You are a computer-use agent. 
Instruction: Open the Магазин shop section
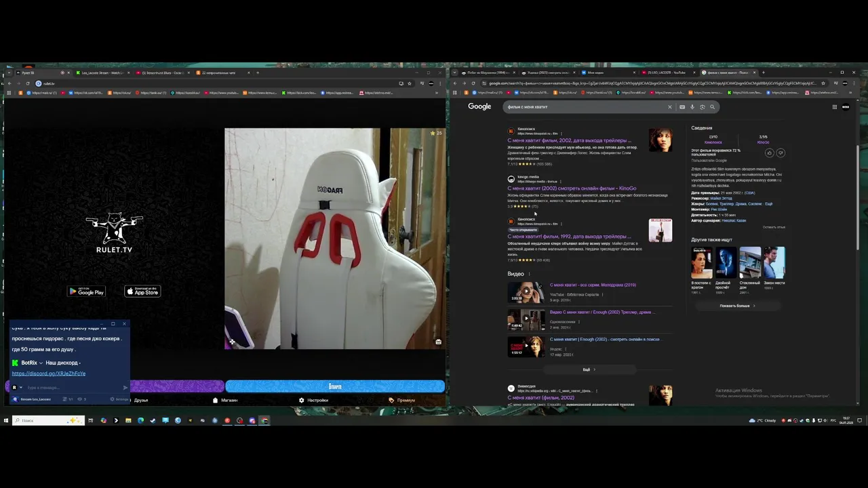click(225, 400)
